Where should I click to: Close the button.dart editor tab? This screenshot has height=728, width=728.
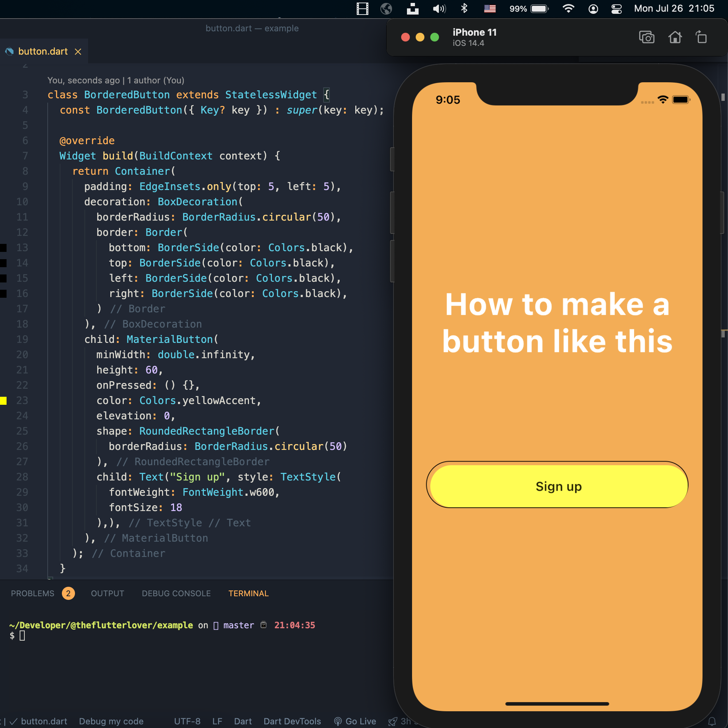[x=78, y=52]
